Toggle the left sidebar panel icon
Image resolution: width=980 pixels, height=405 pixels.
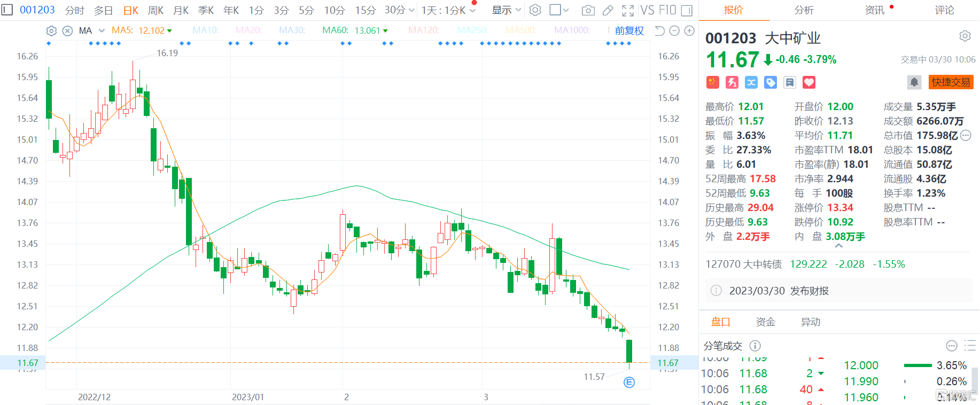(7, 10)
